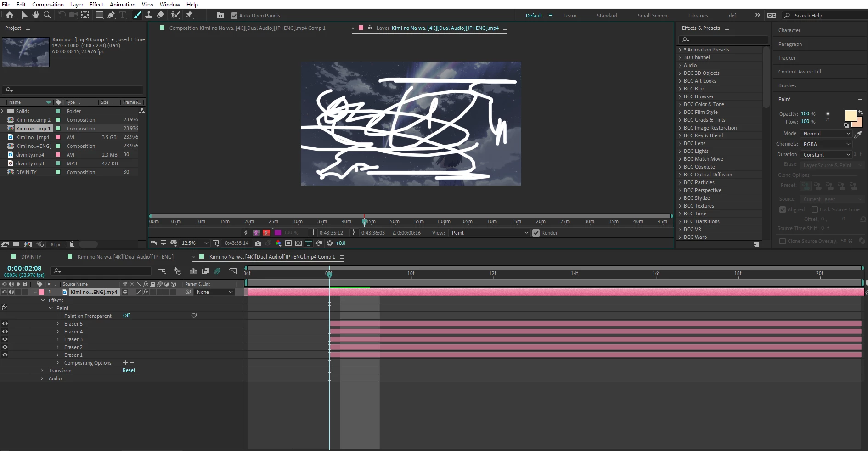Click the eyedropper next to Mode
This screenshot has width=868, height=451.
[x=857, y=134]
